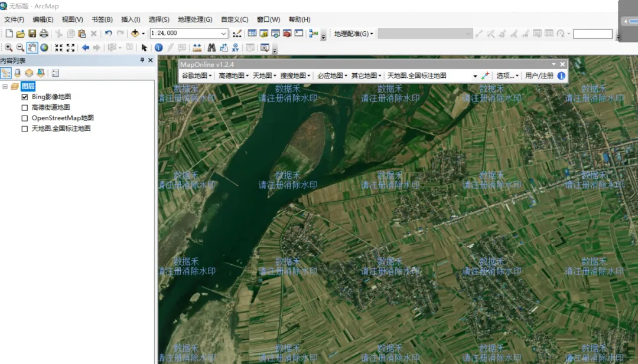Open the 视图(V) menu
Viewport: 638px width, 364px height.
pos(72,19)
